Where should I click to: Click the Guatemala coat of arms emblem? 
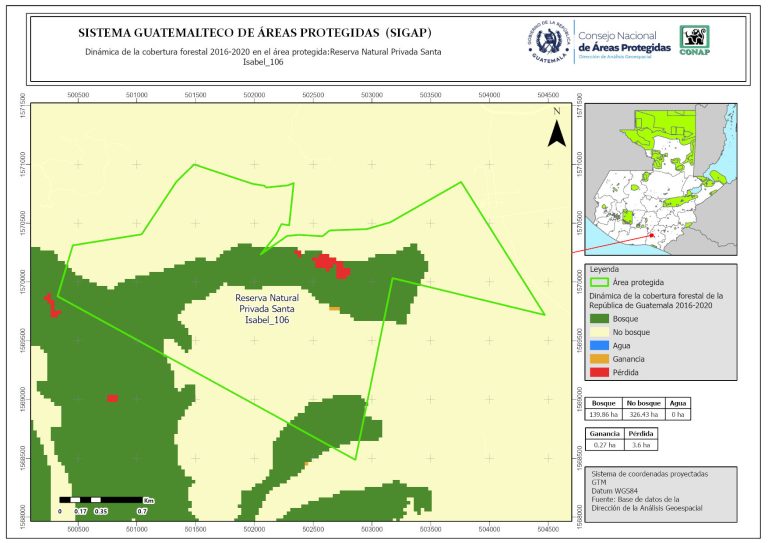548,40
